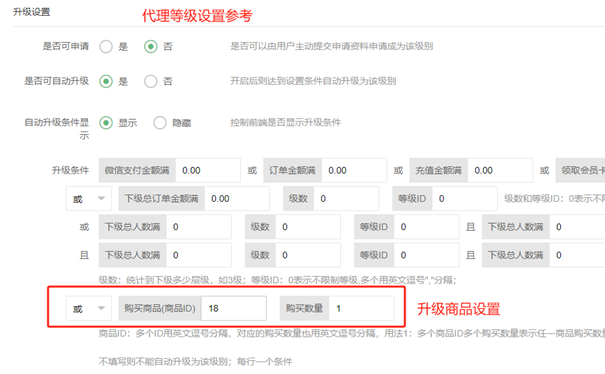Image resolution: width=605 pixels, height=374 pixels.
Task: Click the 升级设置 section heading
Action: (32, 12)
